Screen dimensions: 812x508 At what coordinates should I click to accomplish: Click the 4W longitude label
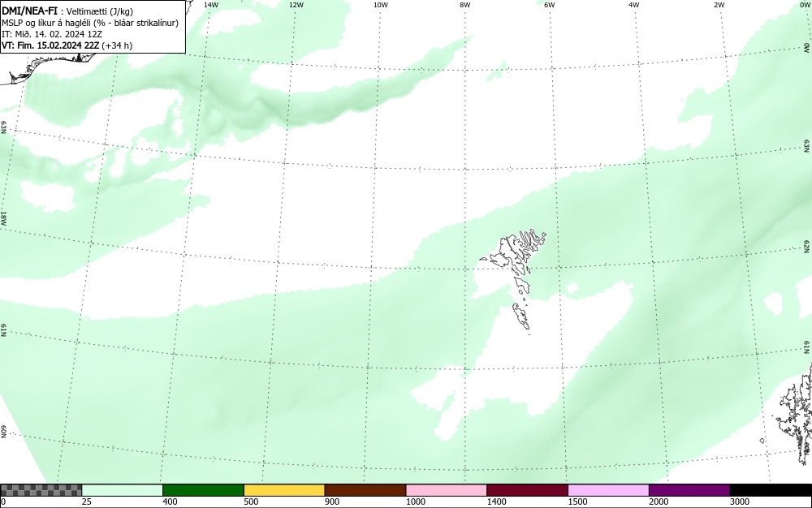coord(634,5)
